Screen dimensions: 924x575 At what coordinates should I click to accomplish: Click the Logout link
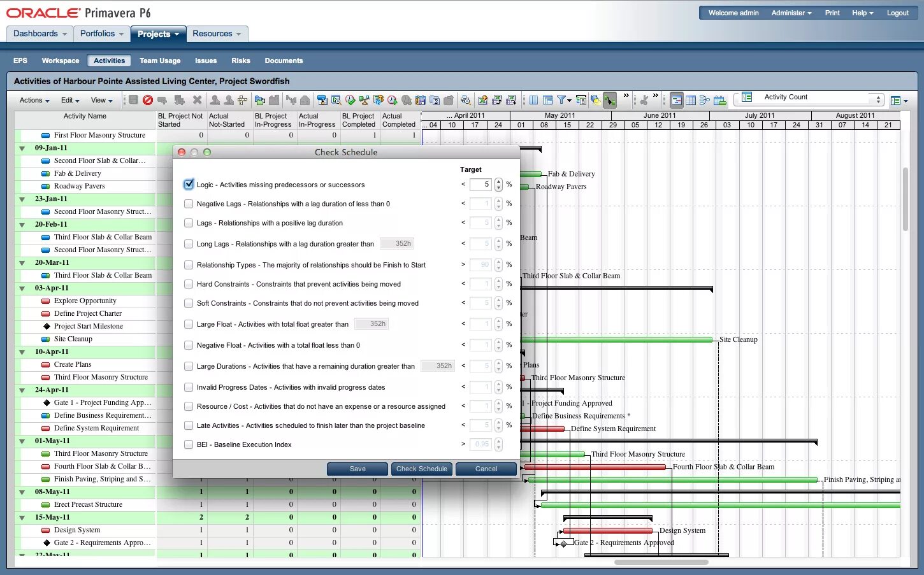(897, 13)
